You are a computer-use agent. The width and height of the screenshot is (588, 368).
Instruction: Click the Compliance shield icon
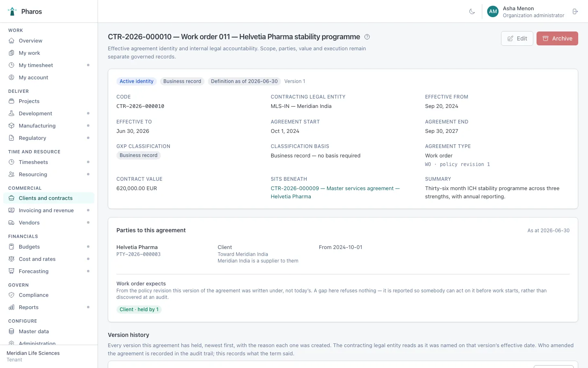(x=11, y=295)
